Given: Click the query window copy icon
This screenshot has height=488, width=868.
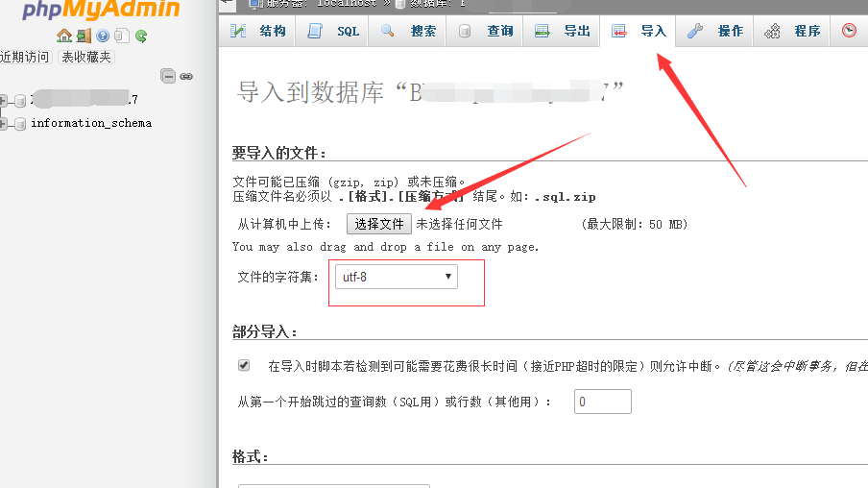Looking at the screenshot, I should tap(122, 37).
